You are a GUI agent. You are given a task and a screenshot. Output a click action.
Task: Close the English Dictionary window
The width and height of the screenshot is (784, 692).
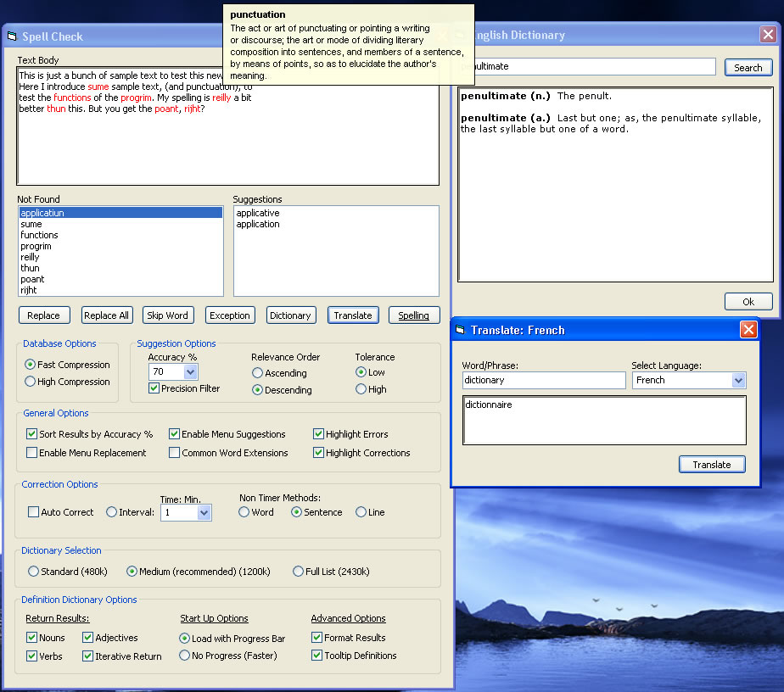(767, 35)
